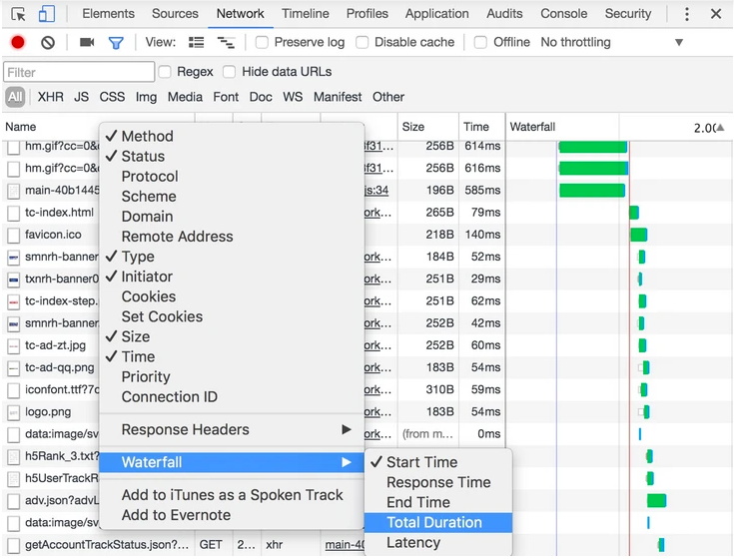
Task: Close the DevTools panel
Action: coord(716,14)
